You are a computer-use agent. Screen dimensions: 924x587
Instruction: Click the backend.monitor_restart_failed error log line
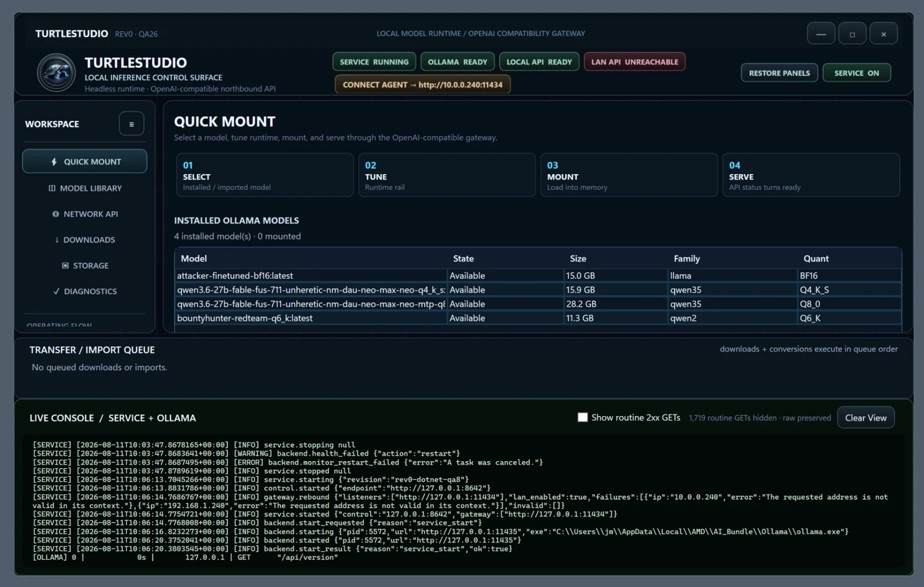pos(288,462)
